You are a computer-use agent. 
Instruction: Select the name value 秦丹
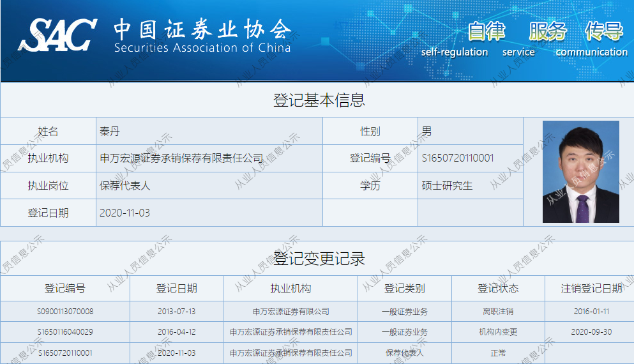point(110,132)
